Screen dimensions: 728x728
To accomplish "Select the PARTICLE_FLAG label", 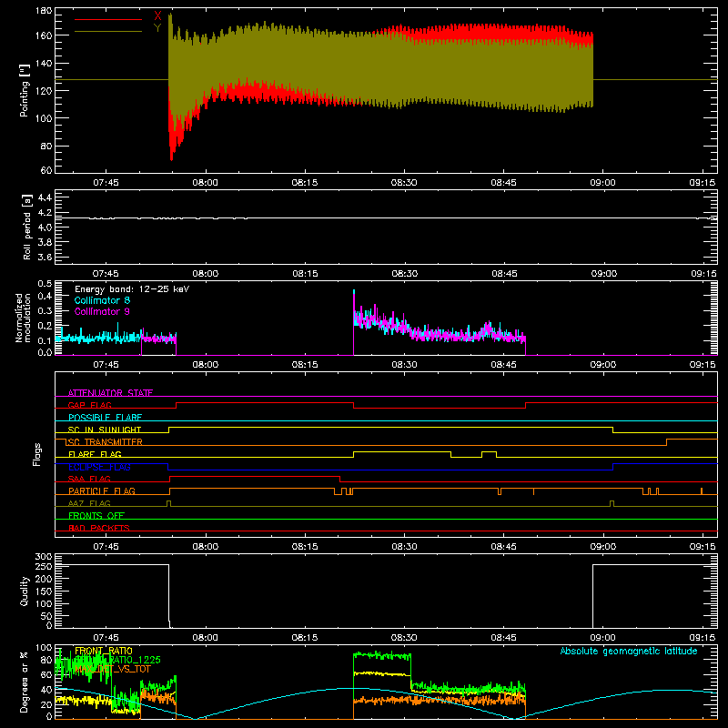I will point(102,491).
